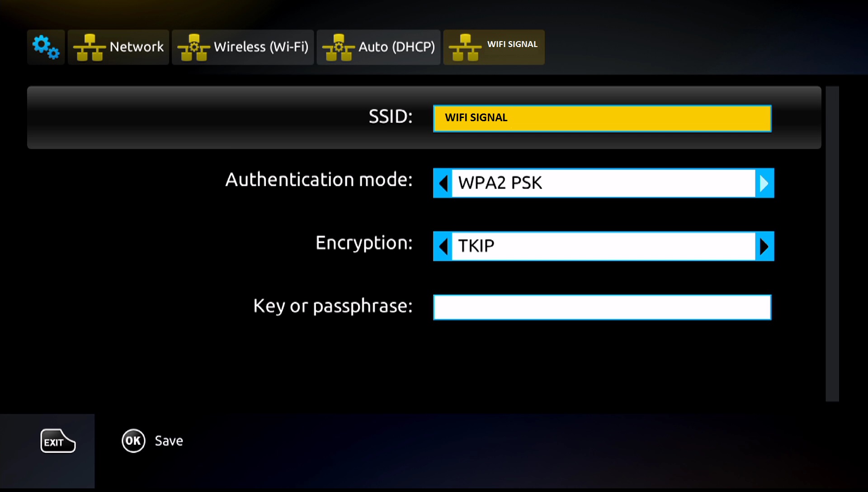Click the settings gear icon

point(46,47)
